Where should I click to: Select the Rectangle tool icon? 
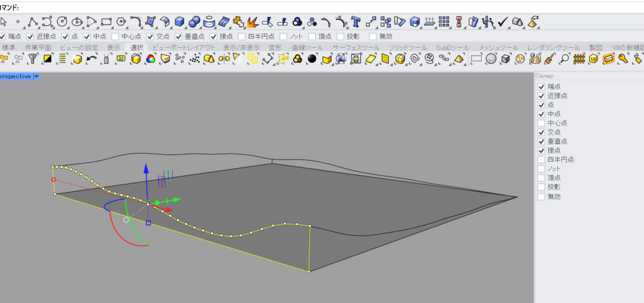(106, 22)
